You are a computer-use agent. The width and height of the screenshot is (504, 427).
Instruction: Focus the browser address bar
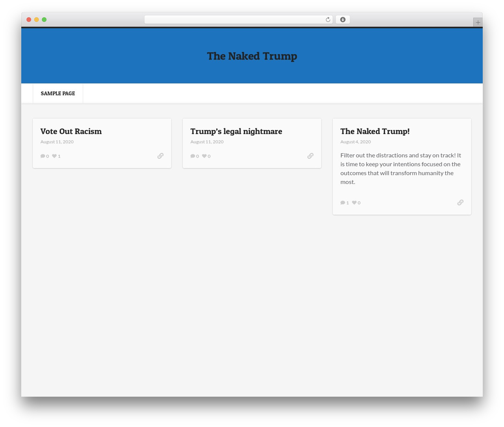pyautogui.click(x=238, y=20)
